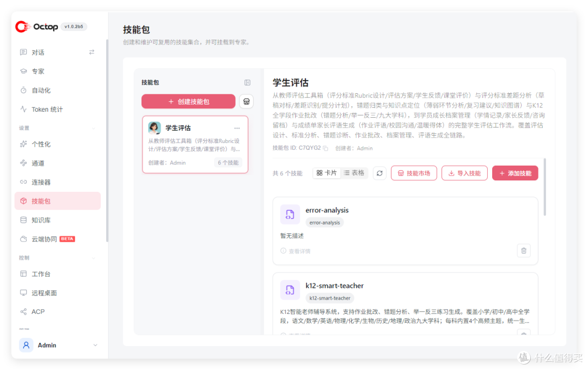The image size is (588, 370).
Task: Switch to 表格 view
Action: click(354, 173)
